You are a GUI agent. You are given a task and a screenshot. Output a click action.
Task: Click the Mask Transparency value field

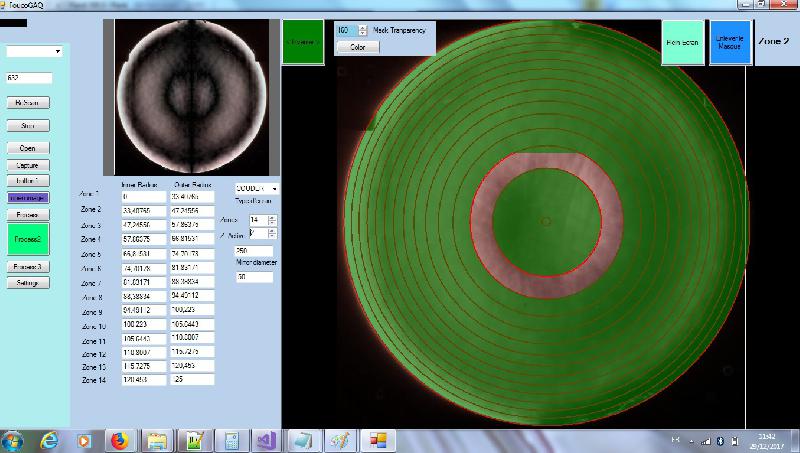(347, 31)
